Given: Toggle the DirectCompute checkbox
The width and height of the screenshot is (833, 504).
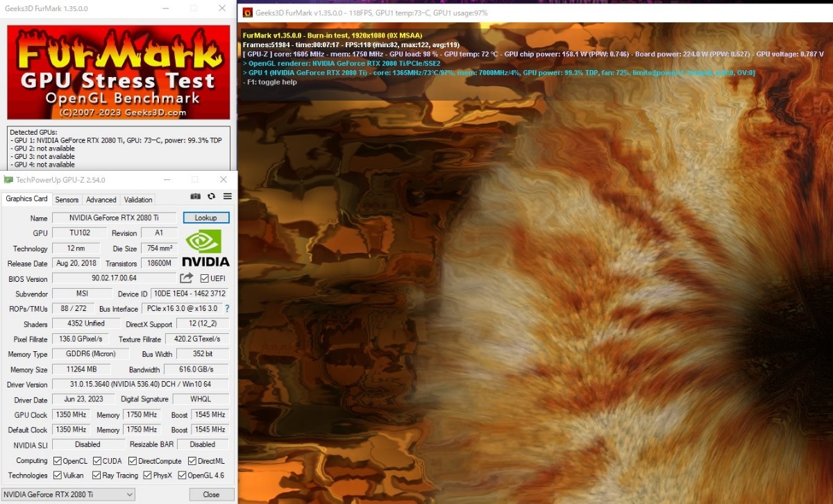Looking at the screenshot, I should (133, 461).
